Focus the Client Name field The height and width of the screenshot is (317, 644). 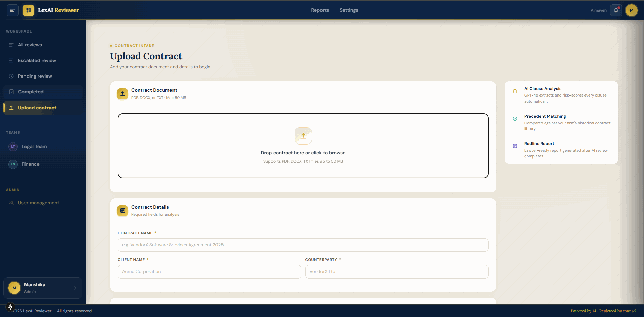[209, 272]
